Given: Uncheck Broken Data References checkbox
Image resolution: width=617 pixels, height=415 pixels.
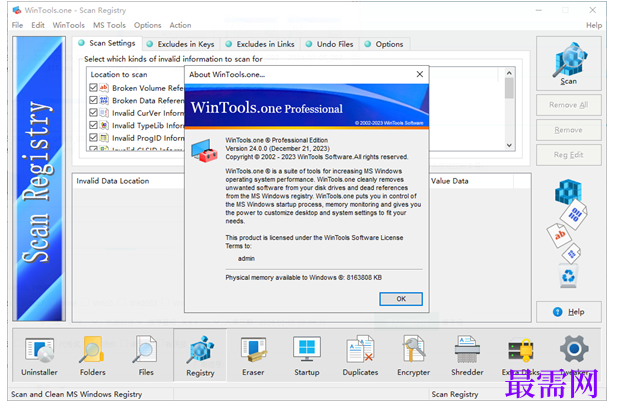Looking at the screenshot, I should point(93,100).
